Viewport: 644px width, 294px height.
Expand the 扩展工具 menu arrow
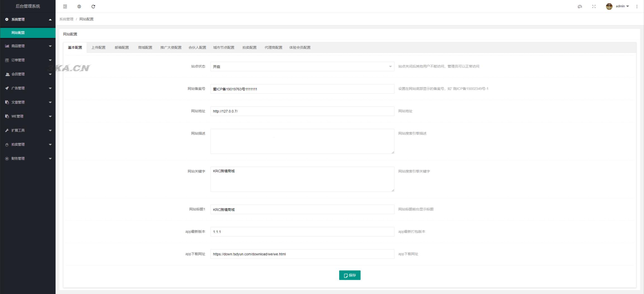pyautogui.click(x=50, y=131)
